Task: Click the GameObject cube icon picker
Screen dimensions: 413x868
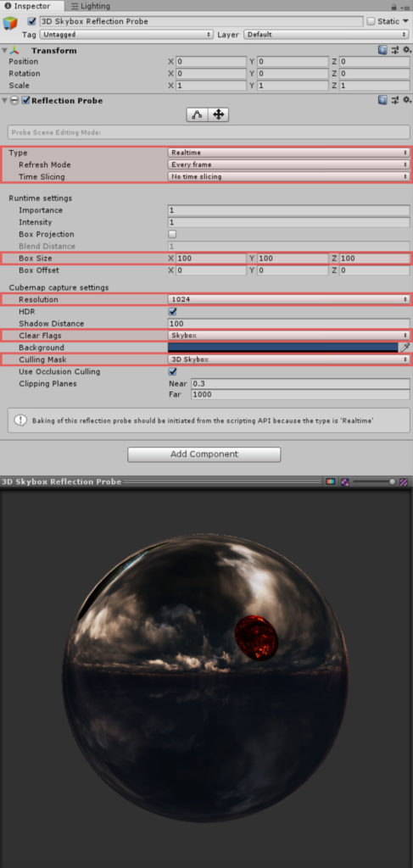Action: click(10, 24)
